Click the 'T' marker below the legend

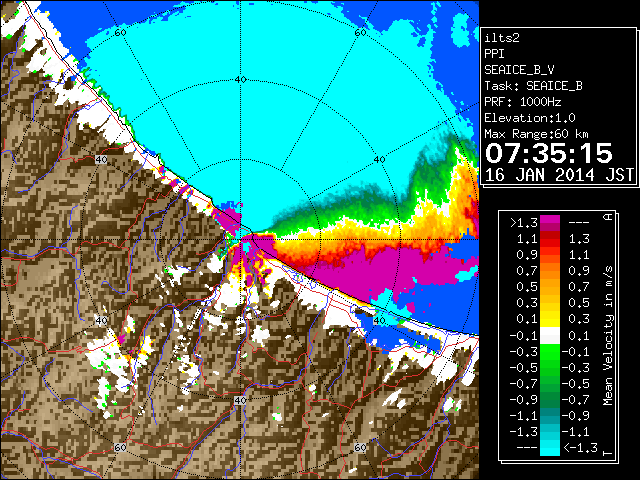608,453
